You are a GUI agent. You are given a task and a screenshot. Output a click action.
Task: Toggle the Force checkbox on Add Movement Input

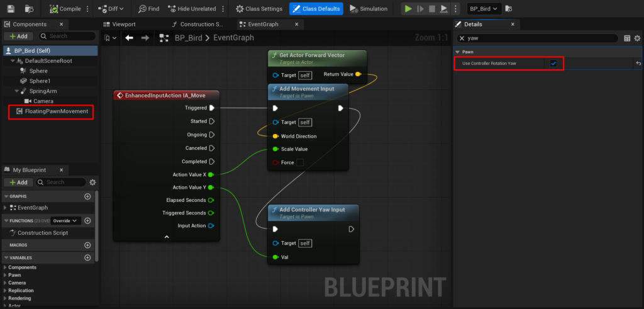[x=299, y=162]
